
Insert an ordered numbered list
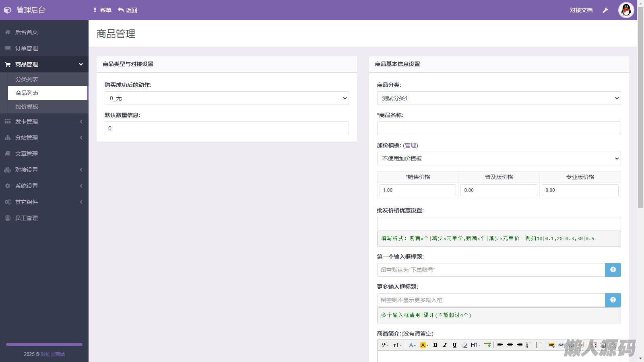click(529, 345)
